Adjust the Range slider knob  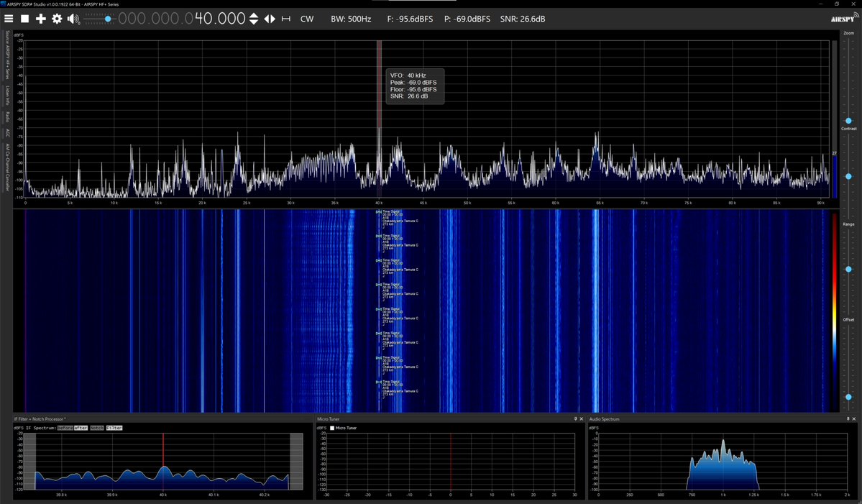(848, 270)
